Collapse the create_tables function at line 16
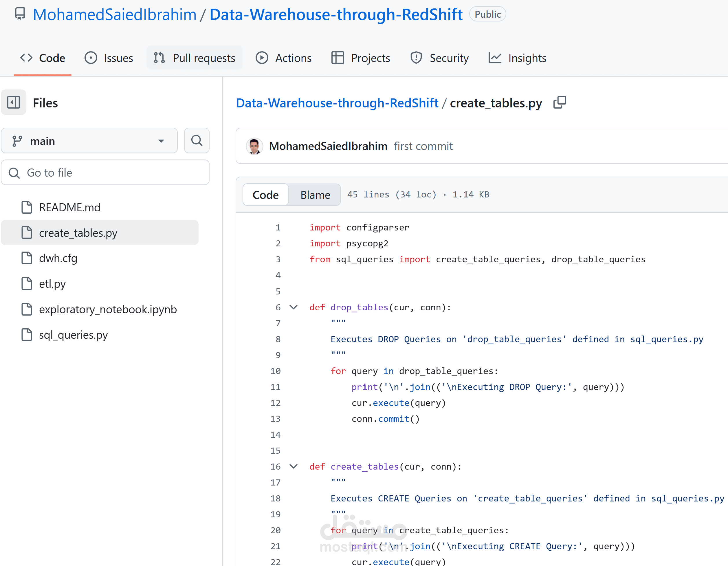This screenshot has height=566, width=728. pos(293,466)
